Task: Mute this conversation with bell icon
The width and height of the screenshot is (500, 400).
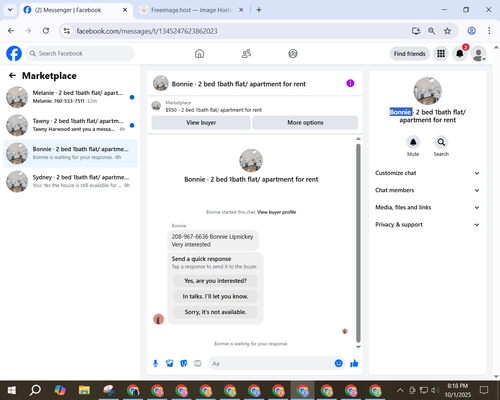Action: click(413, 142)
